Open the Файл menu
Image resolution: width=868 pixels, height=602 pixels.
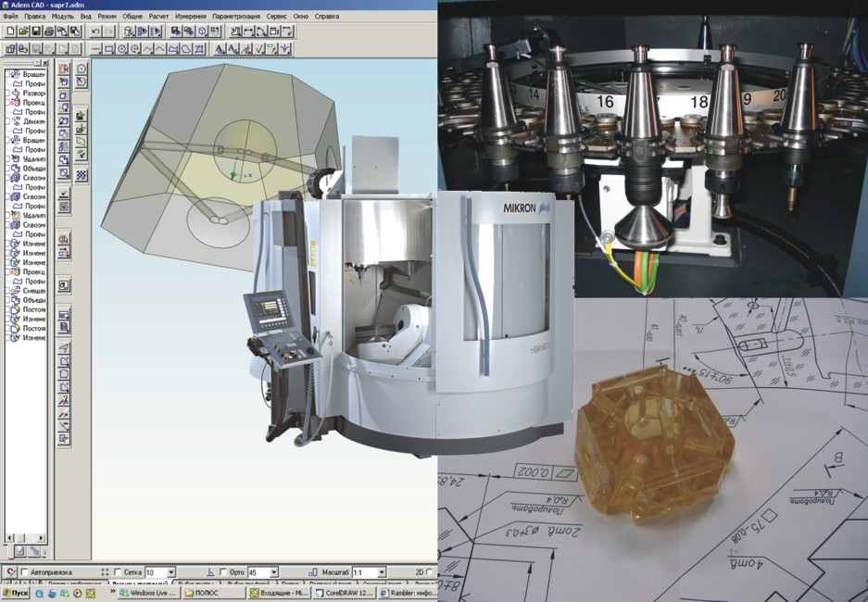click(10, 16)
